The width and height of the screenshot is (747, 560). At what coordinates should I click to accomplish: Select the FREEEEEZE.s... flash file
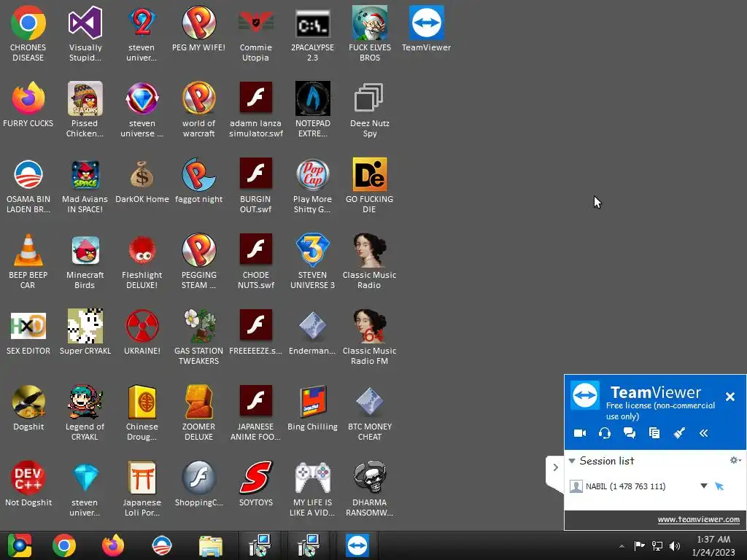tap(255, 332)
